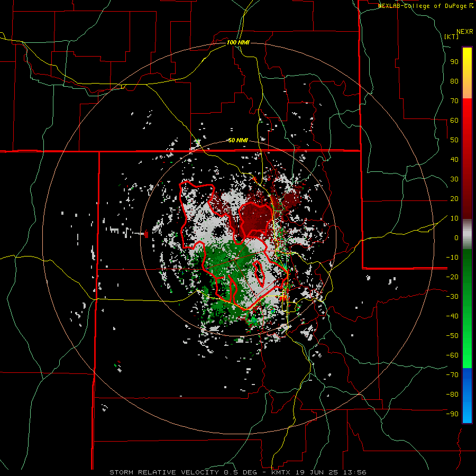Click the -50 value on the velocity scale

click(x=452, y=336)
